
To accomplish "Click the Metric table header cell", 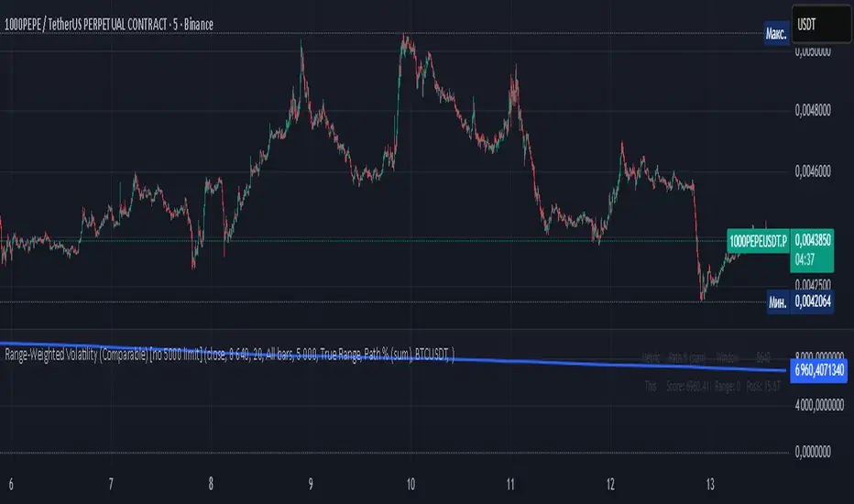I will [x=651, y=358].
